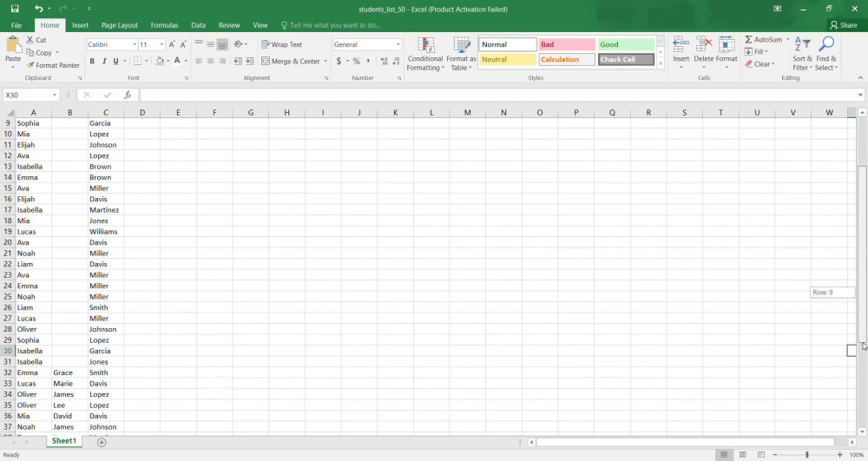Click the Save icon in quick access toolbar

[15, 9]
